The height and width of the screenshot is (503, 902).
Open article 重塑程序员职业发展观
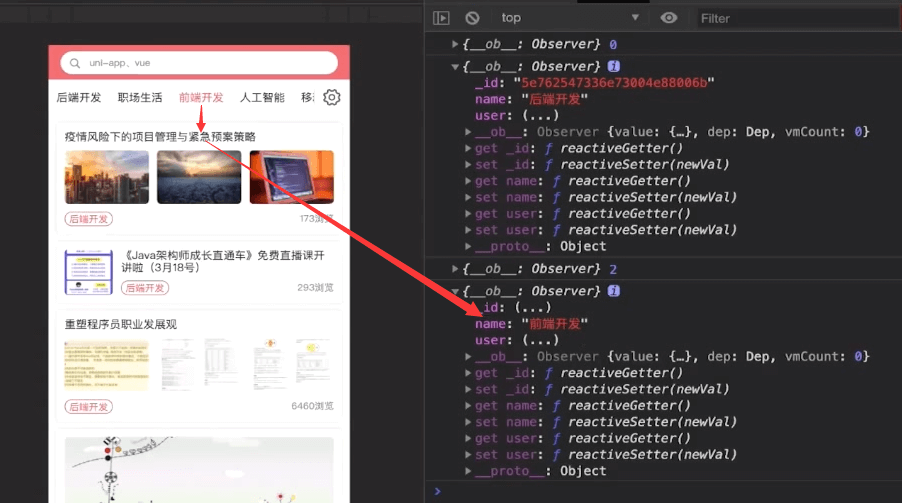[x=120, y=325]
